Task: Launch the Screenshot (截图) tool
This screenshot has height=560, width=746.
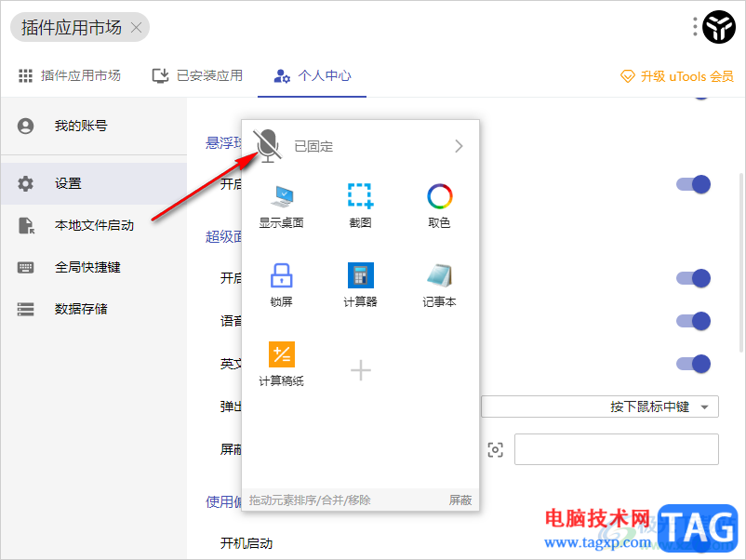Action: coord(360,206)
